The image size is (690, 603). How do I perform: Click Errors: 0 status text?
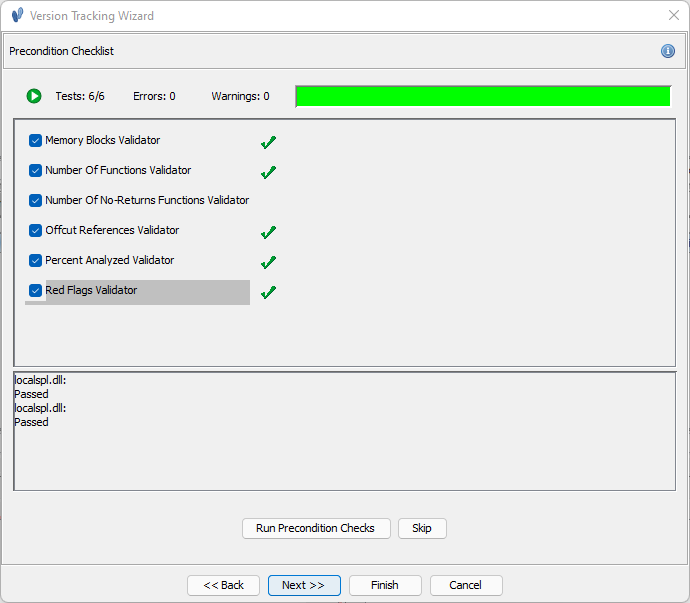[154, 96]
